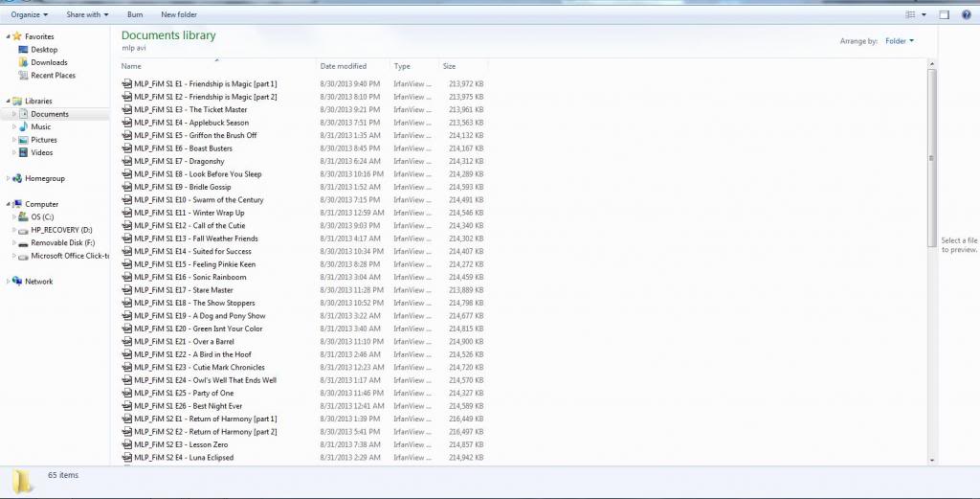Select file 'S1 E23 - Cutie Mark Chronicles'
The image size is (980, 499).
coord(199,367)
